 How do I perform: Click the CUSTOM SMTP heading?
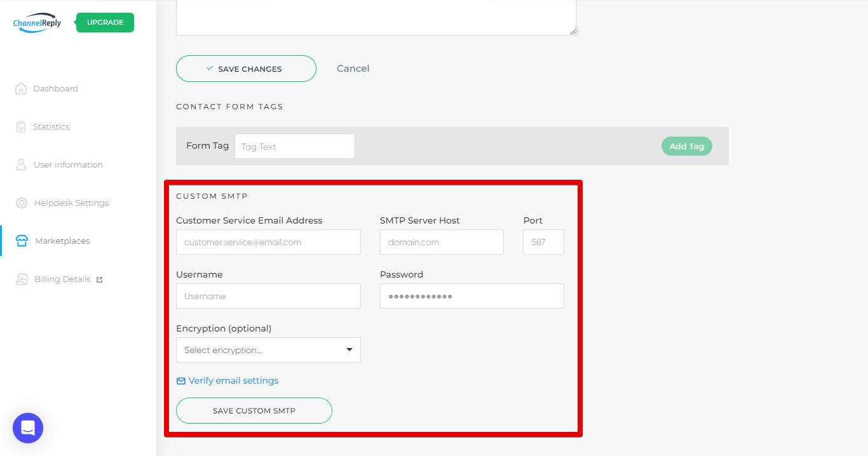point(212,196)
